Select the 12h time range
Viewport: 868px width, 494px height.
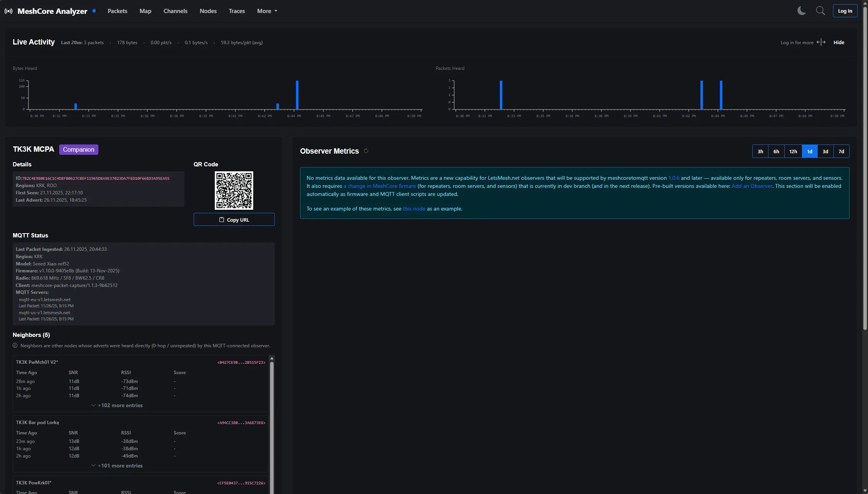point(793,151)
